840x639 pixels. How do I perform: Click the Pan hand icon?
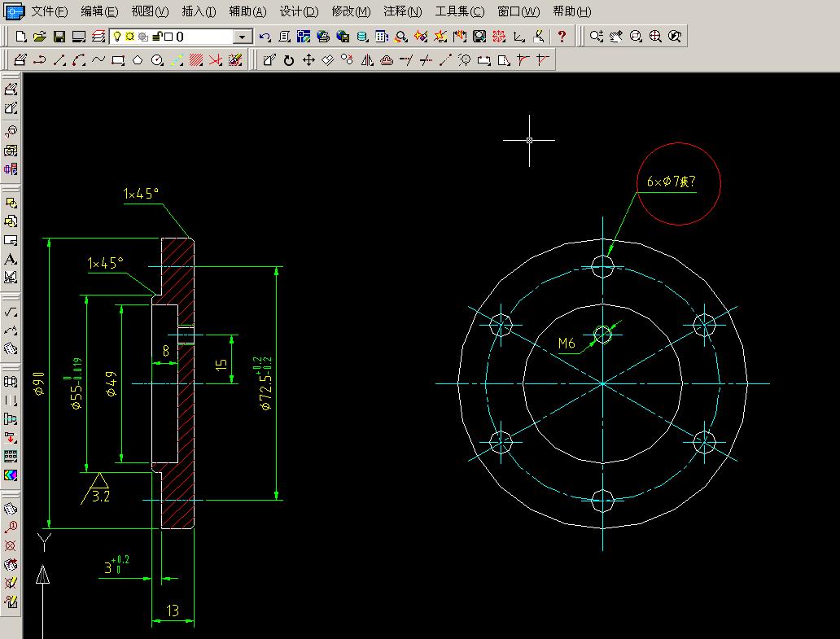[616, 36]
